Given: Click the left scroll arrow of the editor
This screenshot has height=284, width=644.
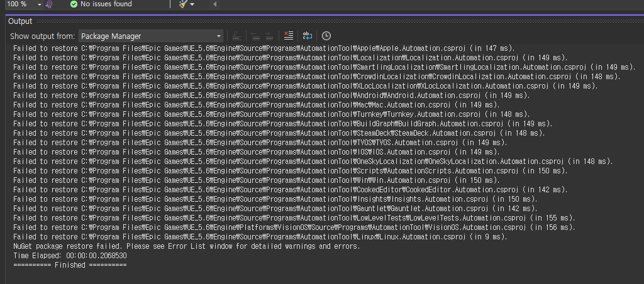Looking at the screenshot, I should tap(215, 4).
